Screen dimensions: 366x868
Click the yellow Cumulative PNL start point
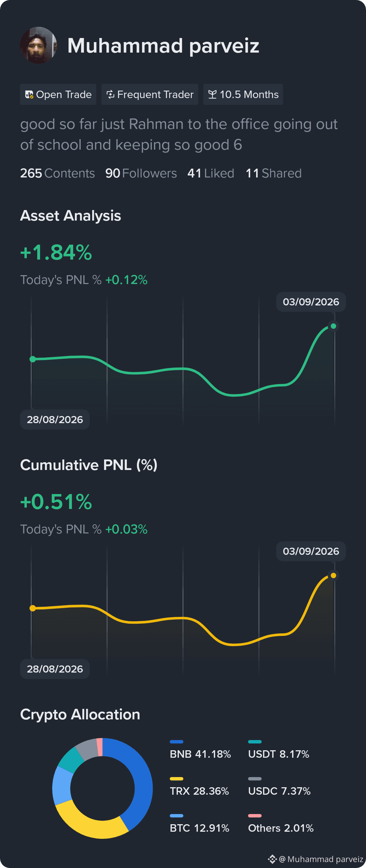point(33,608)
